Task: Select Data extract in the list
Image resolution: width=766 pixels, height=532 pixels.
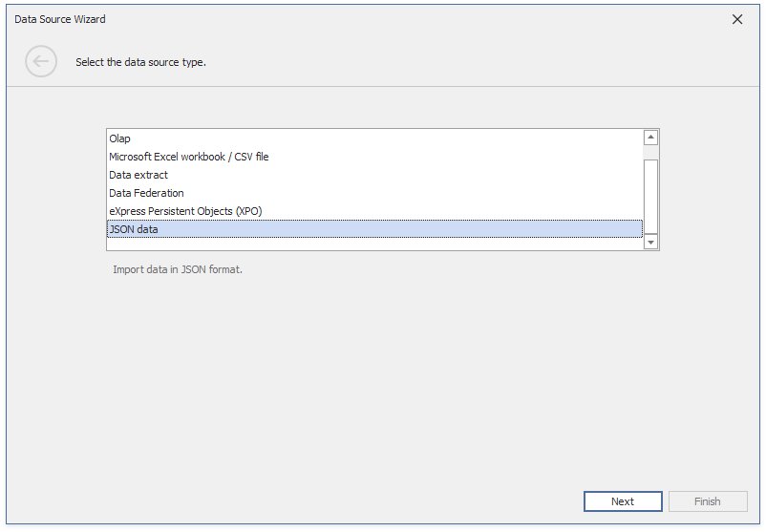Action: [138, 175]
